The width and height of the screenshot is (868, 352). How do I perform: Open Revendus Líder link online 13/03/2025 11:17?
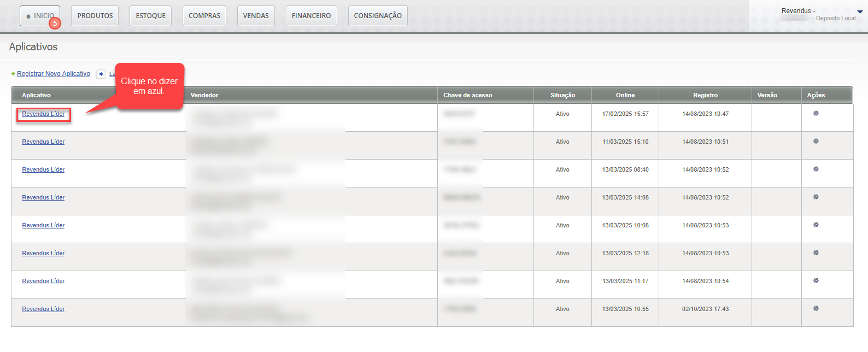(x=43, y=281)
